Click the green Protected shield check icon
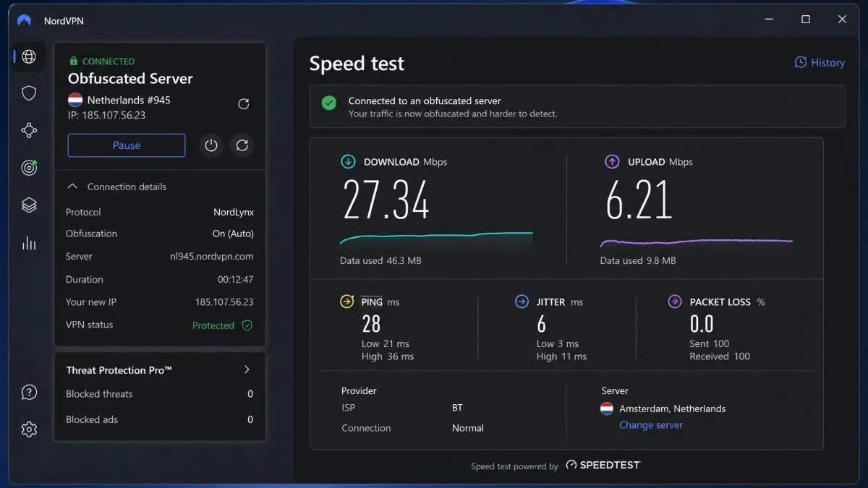Viewport: 868px width, 488px height. point(247,325)
